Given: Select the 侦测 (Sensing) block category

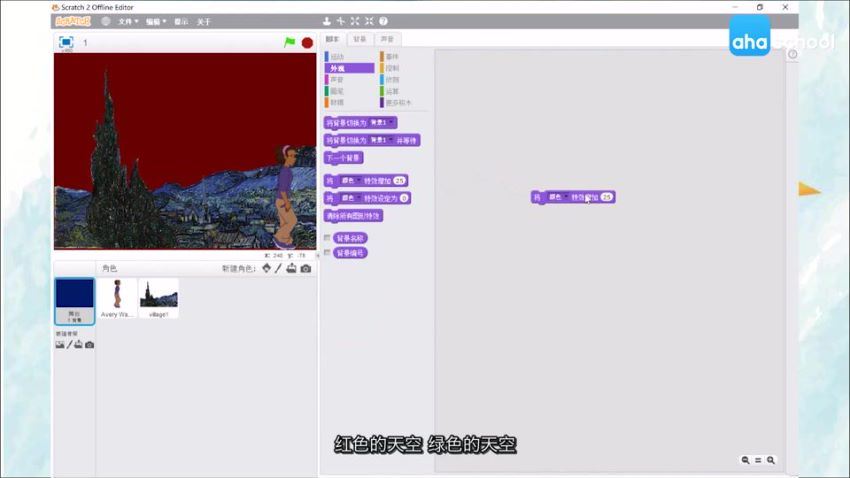Looking at the screenshot, I should click(404, 79).
